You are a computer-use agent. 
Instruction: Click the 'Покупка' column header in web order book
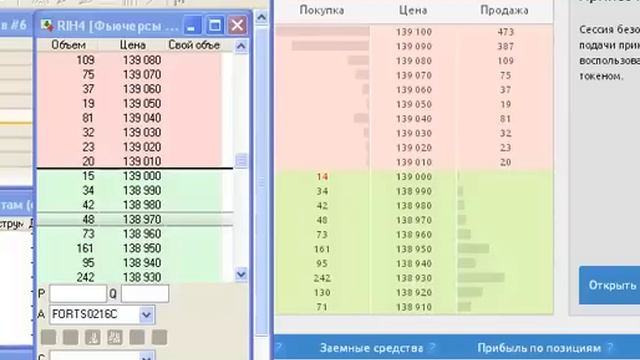coord(322,10)
